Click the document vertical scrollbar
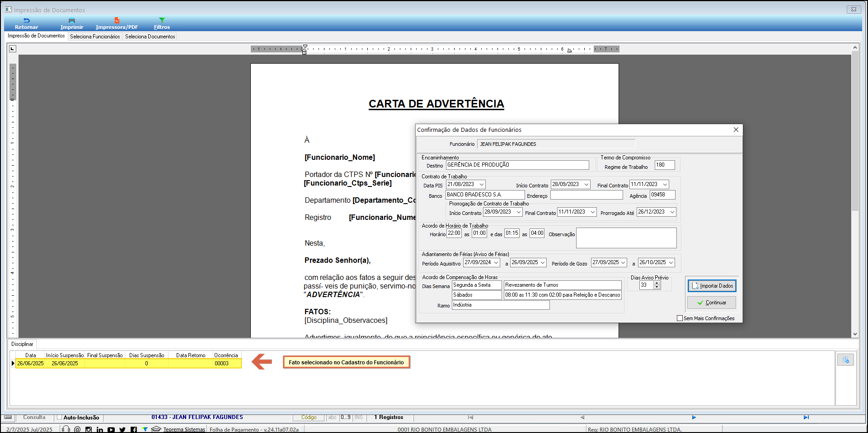 pos(855,131)
